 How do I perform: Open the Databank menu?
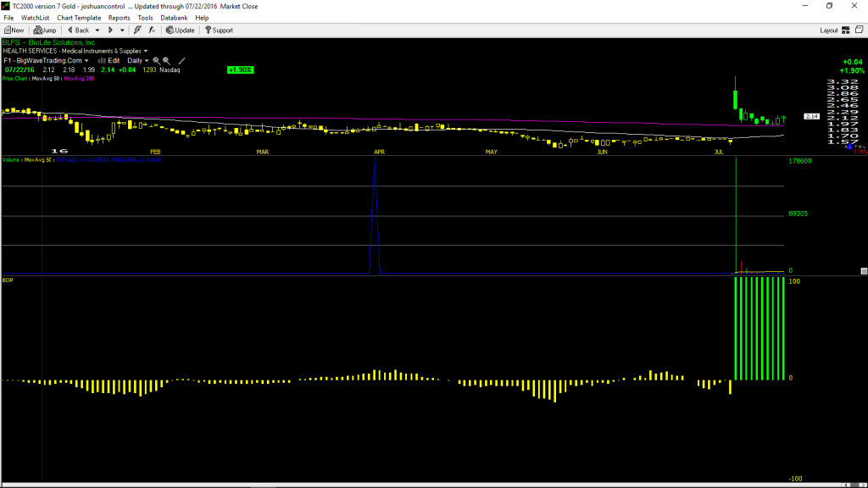coord(174,18)
